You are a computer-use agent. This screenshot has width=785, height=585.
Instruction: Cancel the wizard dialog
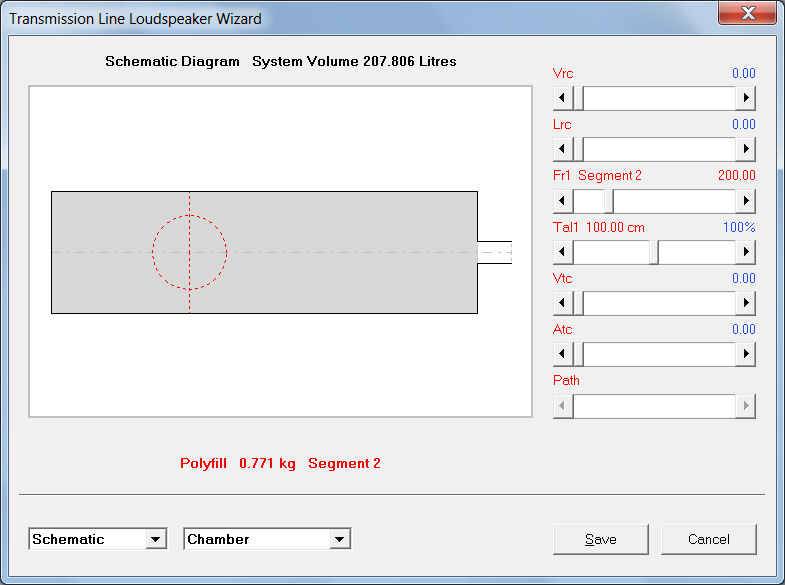(x=708, y=539)
